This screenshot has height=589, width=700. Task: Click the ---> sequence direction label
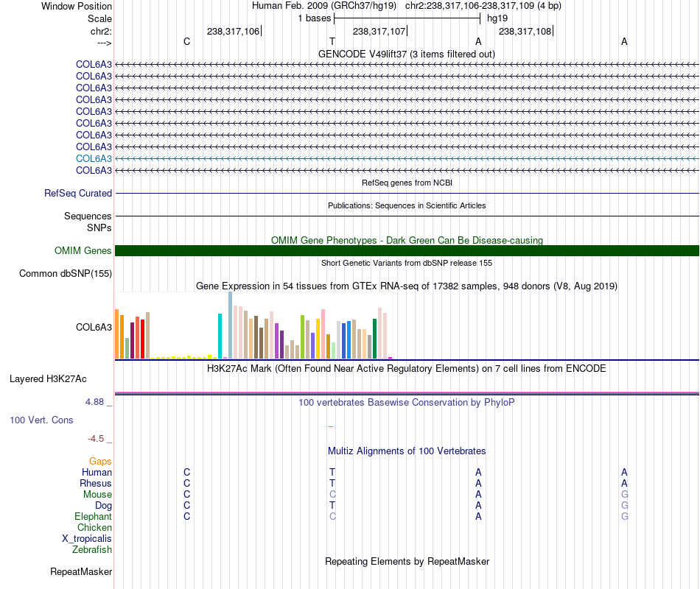[x=104, y=43]
